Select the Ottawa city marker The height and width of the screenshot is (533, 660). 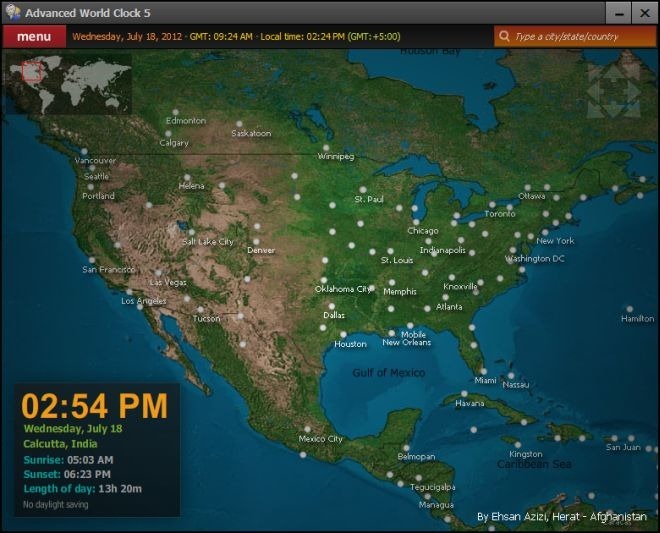click(528, 187)
